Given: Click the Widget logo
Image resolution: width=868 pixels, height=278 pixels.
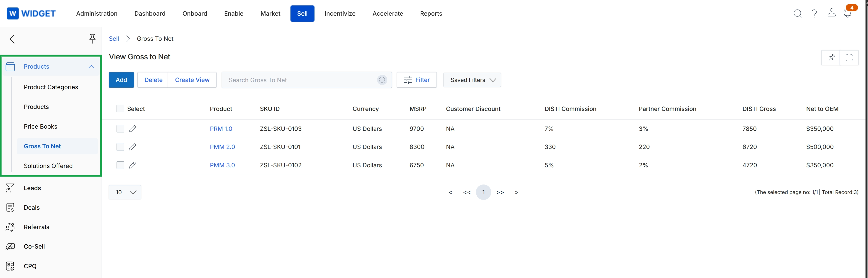Looking at the screenshot, I should click(x=31, y=13).
